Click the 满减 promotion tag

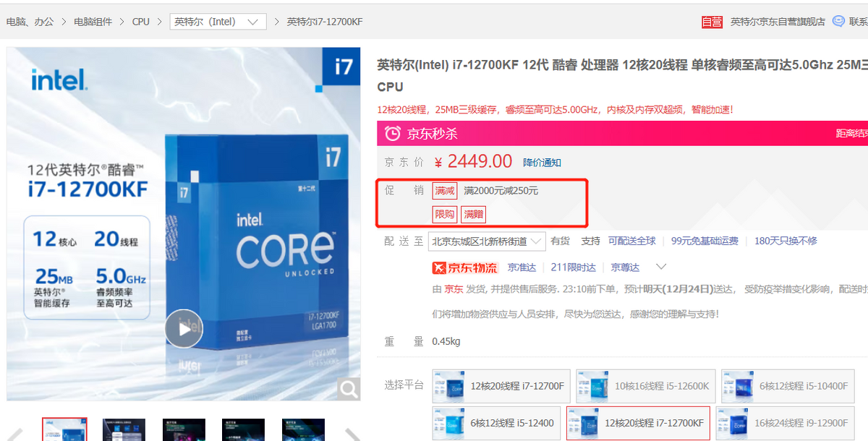point(445,191)
